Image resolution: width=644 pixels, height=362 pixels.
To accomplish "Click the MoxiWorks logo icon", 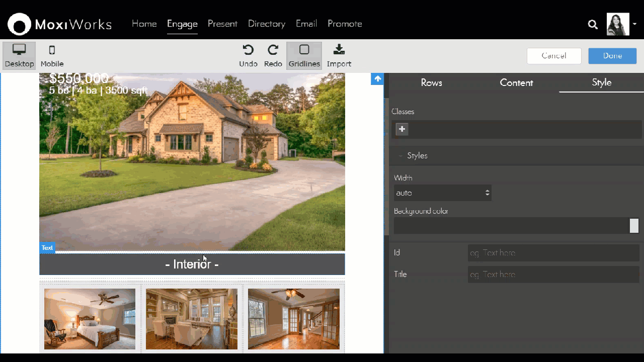I will click(19, 24).
